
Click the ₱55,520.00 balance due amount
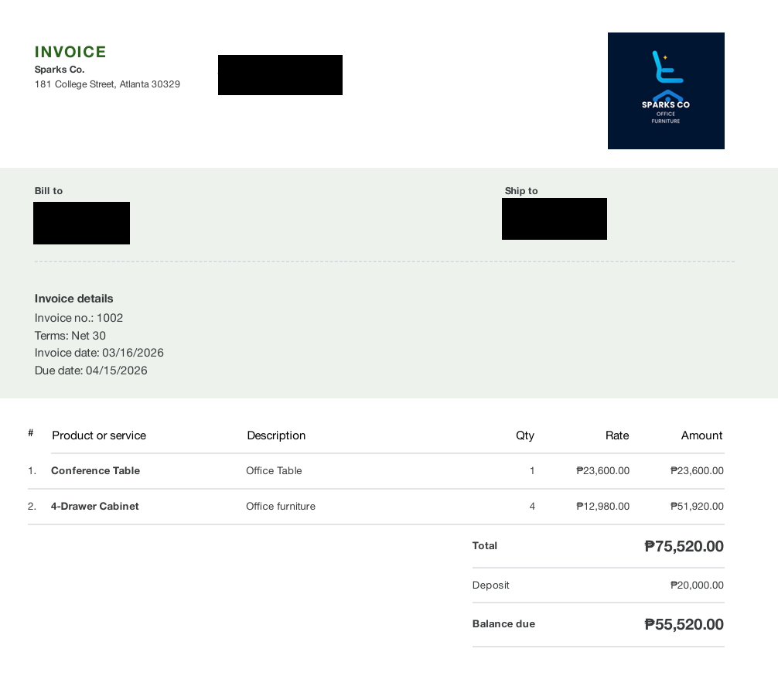coord(684,624)
